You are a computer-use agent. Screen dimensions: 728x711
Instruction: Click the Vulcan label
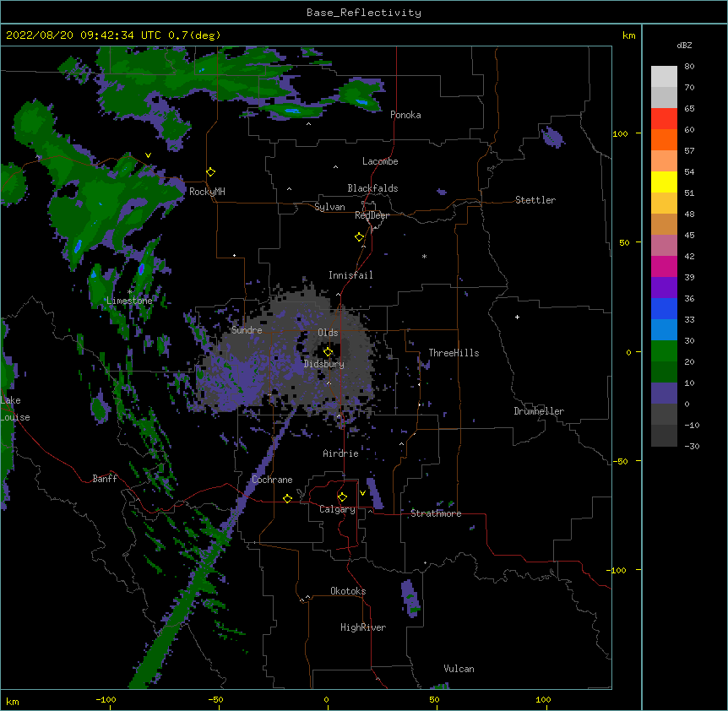pyautogui.click(x=459, y=669)
